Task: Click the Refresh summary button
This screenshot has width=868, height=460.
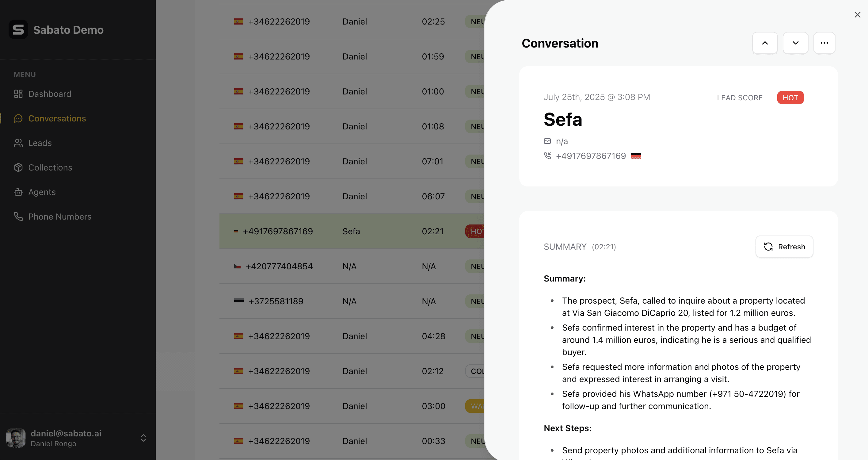Action: click(x=784, y=247)
